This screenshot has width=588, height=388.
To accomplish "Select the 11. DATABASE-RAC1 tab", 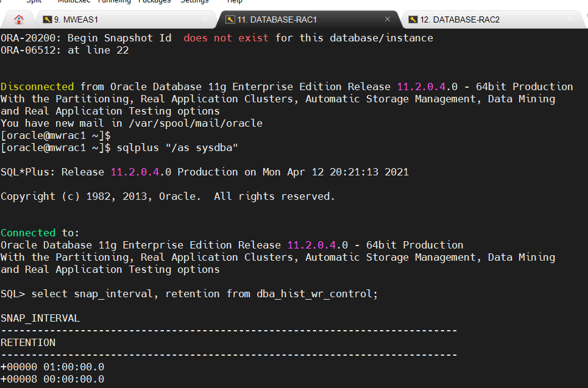I will point(310,19).
